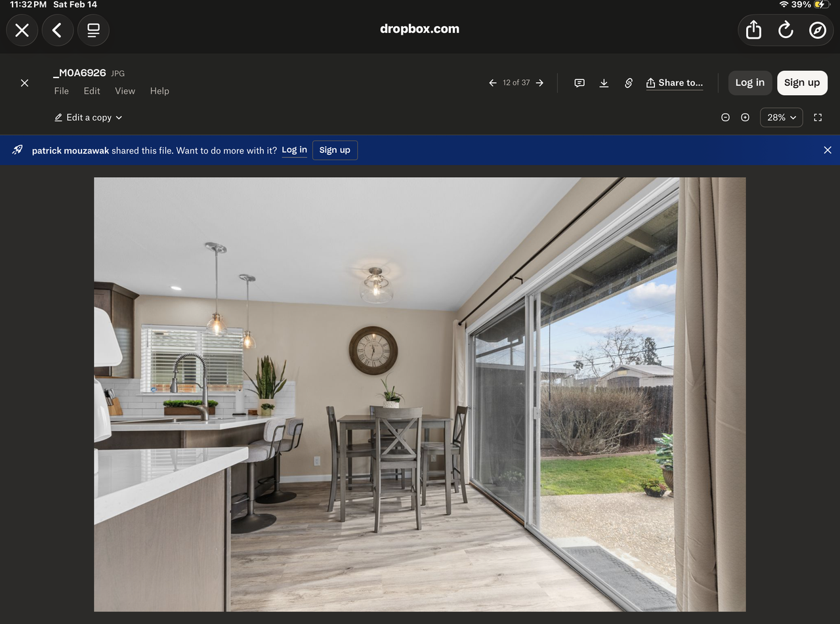Viewport: 840px width, 624px height.
Task: Open the Share to... menu
Action: coord(675,83)
